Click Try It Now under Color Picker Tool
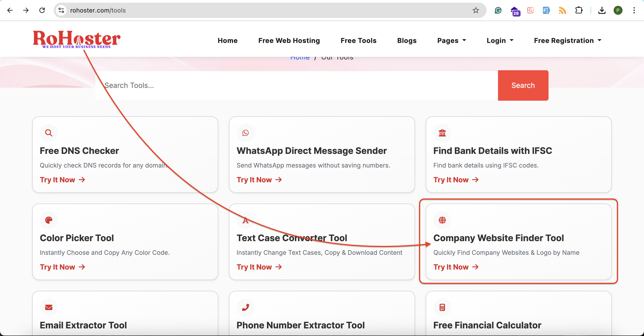This screenshot has height=336, width=644. click(x=63, y=267)
